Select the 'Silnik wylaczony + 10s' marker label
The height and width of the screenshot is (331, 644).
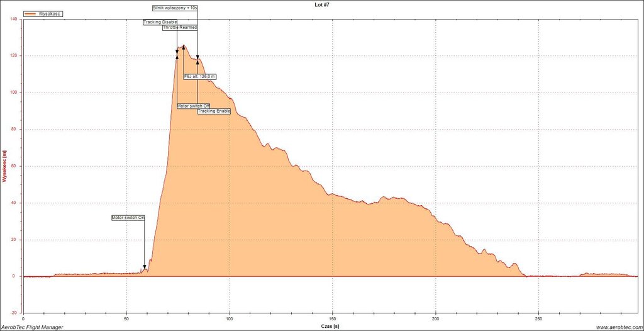pos(175,8)
